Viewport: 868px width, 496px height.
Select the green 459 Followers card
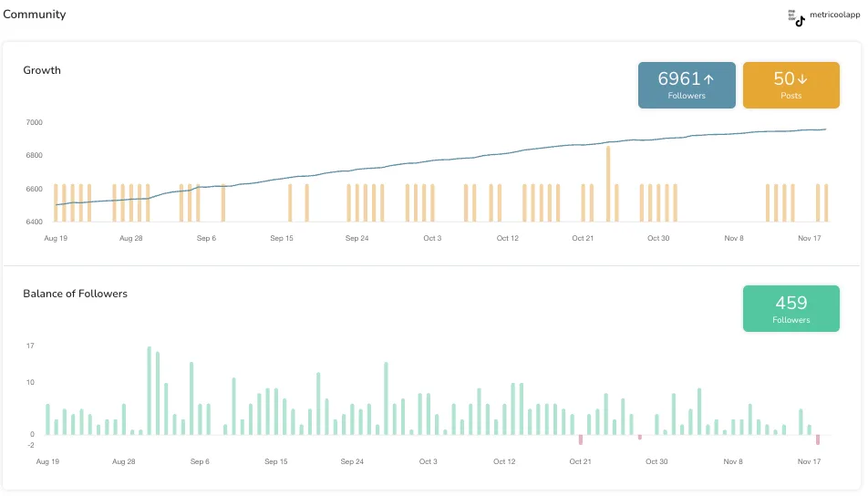790,308
